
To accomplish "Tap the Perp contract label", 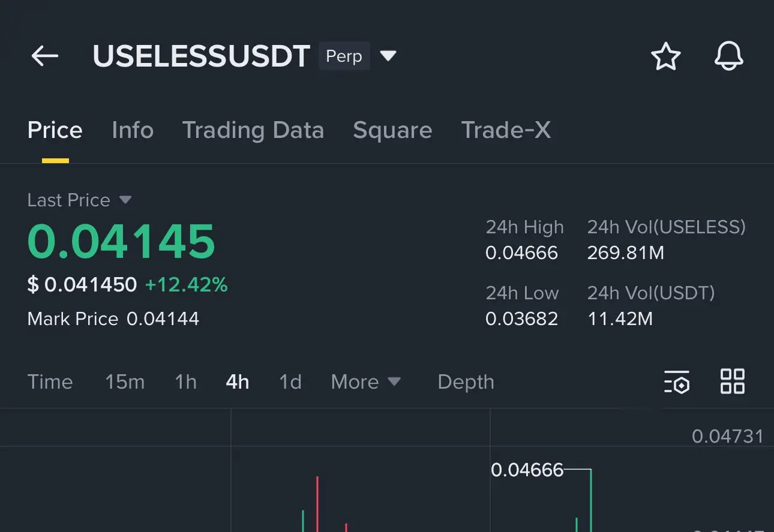I will pyautogui.click(x=344, y=56).
